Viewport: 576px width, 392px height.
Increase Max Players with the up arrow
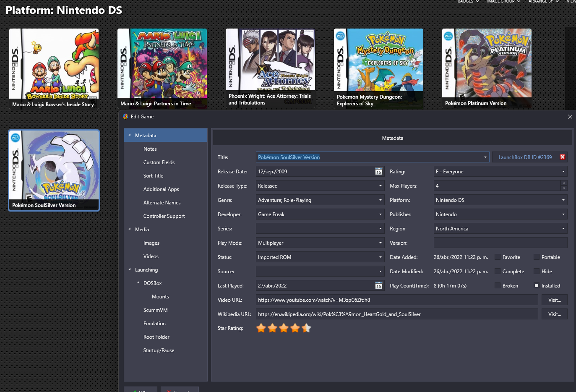(564, 183)
